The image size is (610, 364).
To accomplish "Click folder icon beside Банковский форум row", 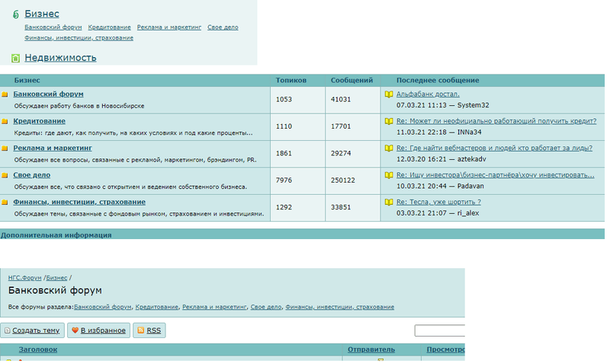I will (x=5, y=94).
